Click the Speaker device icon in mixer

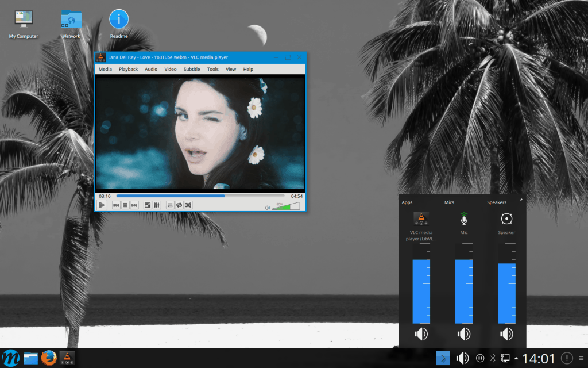click(506, 218)
